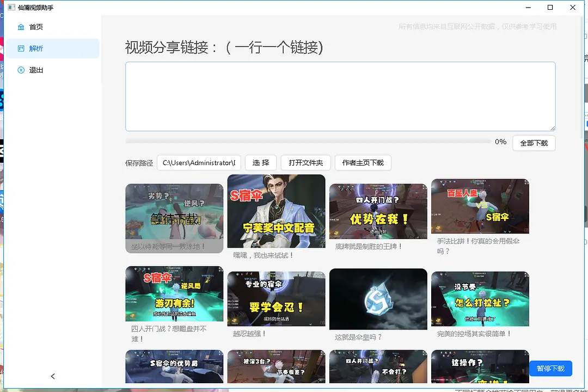Collapse sidebar with the left chevron
The width and height of the screenshot is (588, 392).
(x=53, y=376)
